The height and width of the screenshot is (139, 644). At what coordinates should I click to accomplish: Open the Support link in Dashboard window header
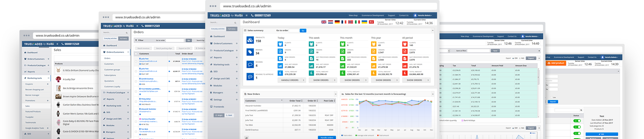click(x=391, y=15)
